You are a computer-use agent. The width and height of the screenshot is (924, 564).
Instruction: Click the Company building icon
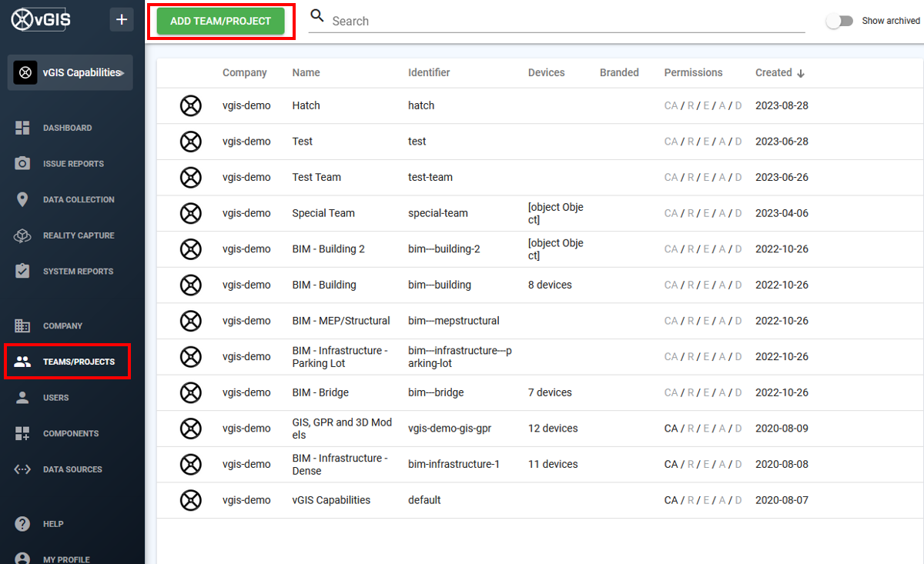(x=22, y=326)
